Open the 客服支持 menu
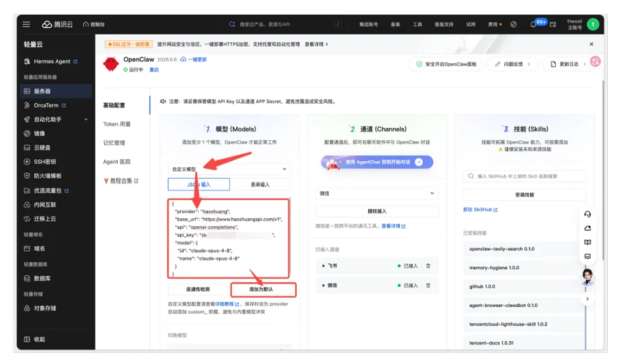 [x=444, y=24]
